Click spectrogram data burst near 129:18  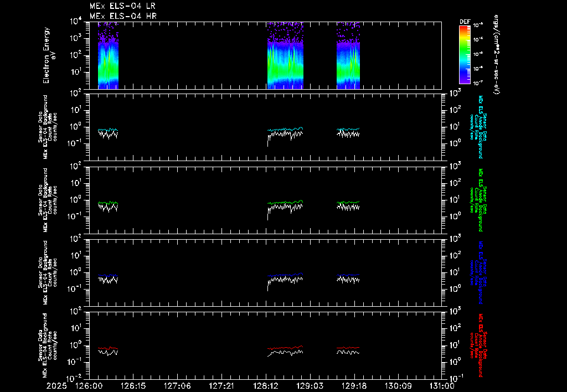[x=348, y=55]
